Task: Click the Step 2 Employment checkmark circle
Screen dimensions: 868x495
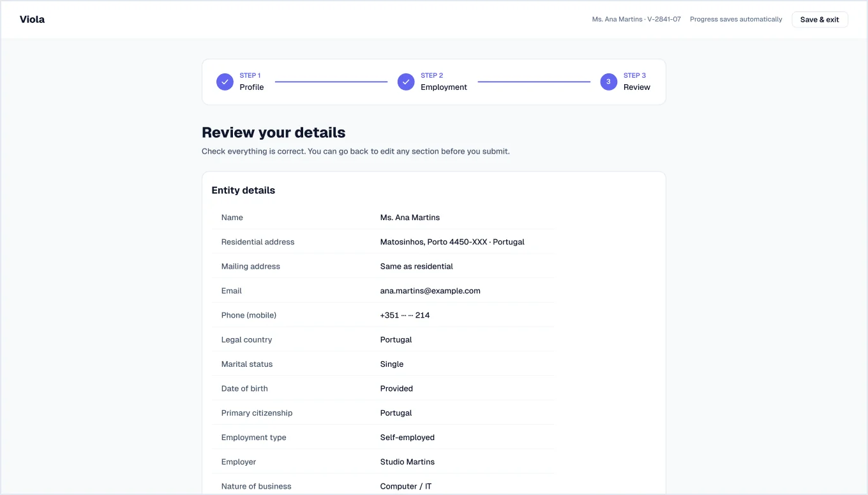Action: pos(406,82)
